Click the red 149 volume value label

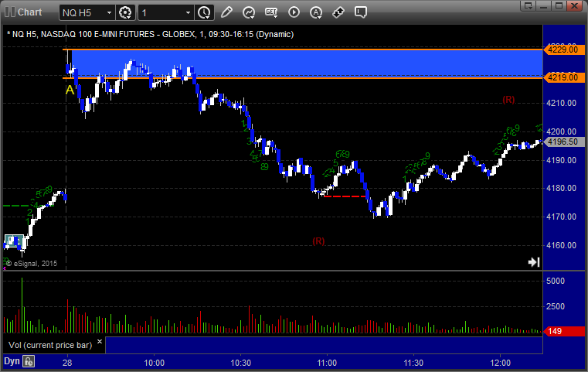(564, 331)
